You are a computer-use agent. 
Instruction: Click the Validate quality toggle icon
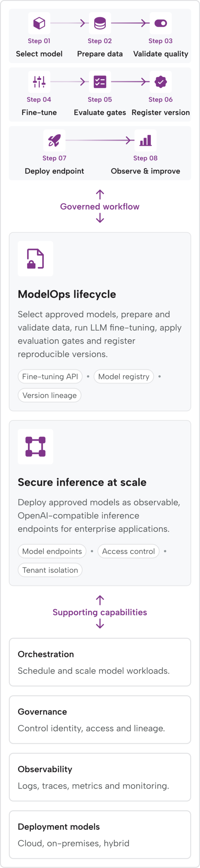161,23
